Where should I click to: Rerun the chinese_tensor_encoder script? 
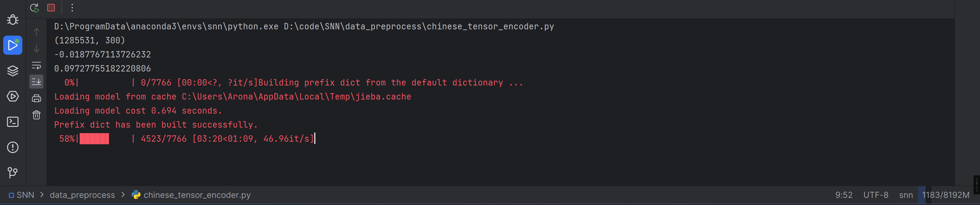[x=35, y=8]
